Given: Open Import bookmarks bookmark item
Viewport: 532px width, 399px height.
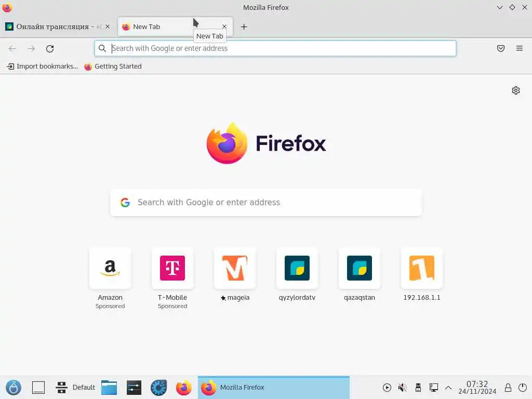Looking at the screenshot, I should [x=43, y=66].
